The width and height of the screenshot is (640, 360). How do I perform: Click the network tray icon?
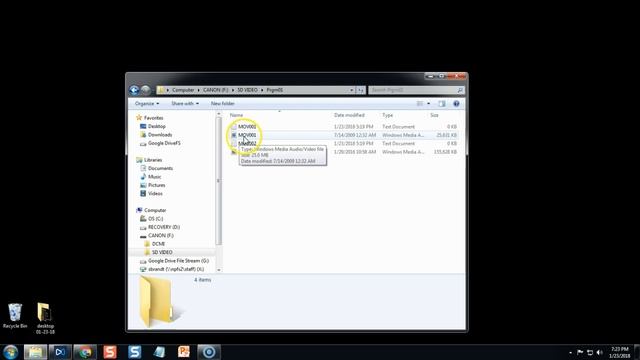tap(590, 352)
